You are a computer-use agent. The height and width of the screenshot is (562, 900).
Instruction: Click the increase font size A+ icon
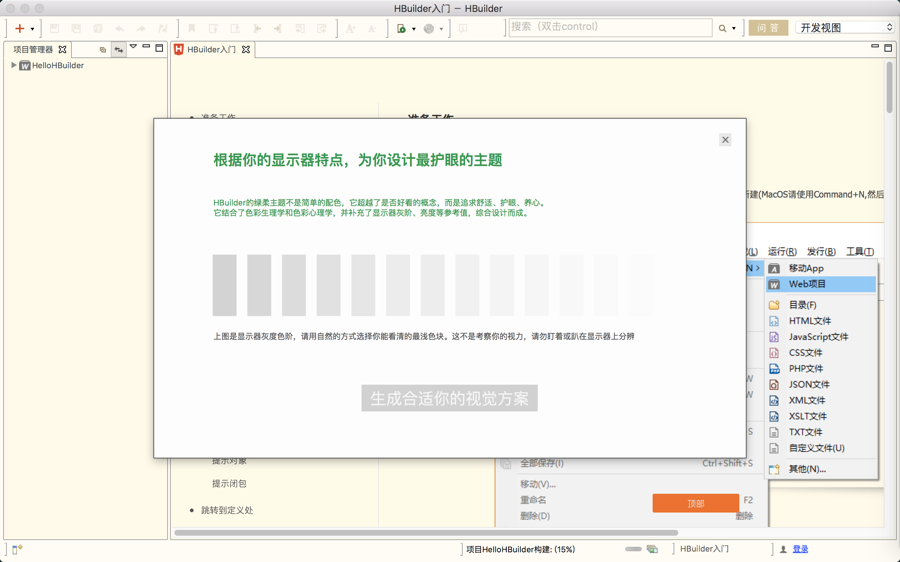coord(350,28)
